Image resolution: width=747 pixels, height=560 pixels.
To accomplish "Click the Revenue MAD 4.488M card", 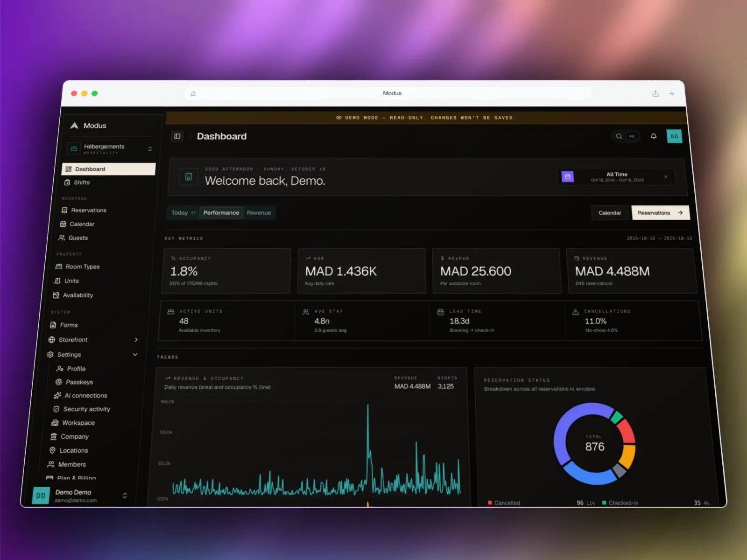I will (x=632, y=271).
